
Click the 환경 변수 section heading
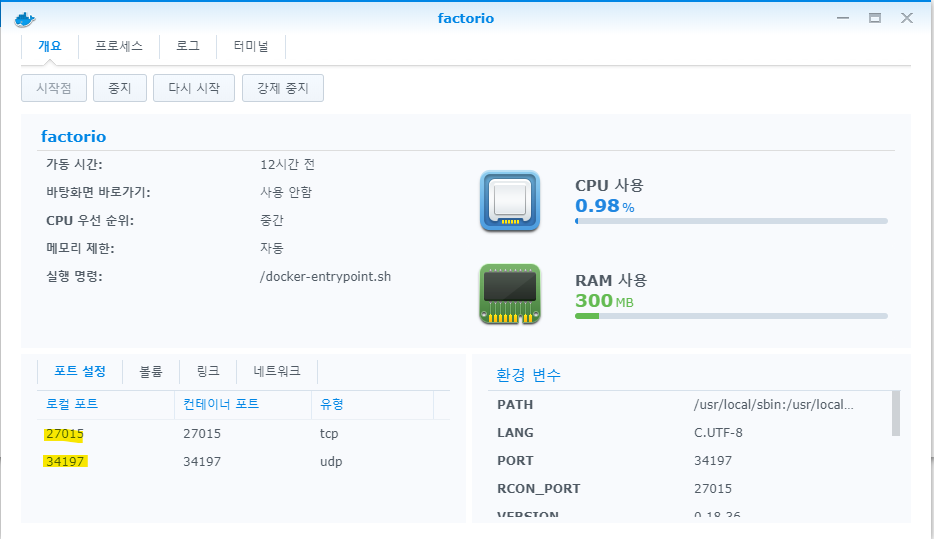pos(528,375)
